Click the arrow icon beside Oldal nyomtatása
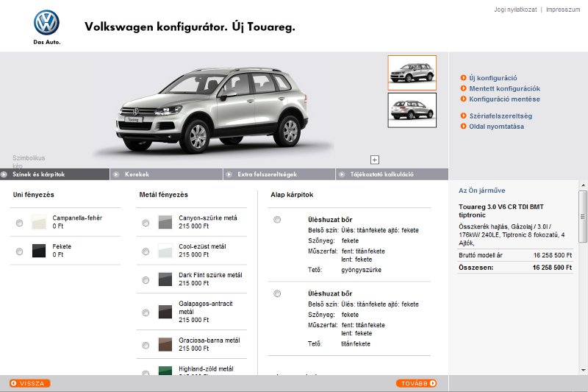This screenshot has width=588, height=392. [463, 126]
